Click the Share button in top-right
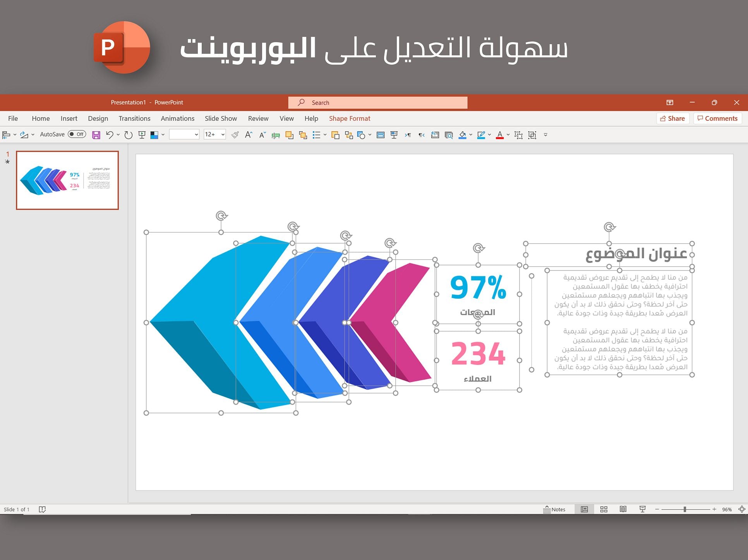Viewport: 748px width, 560px height. tap(673, 118)
